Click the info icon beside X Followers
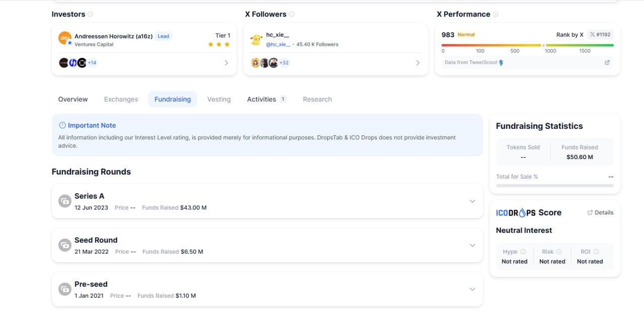Image resolution: width=644 pixels, height=312 pixels. click(292, 15)
